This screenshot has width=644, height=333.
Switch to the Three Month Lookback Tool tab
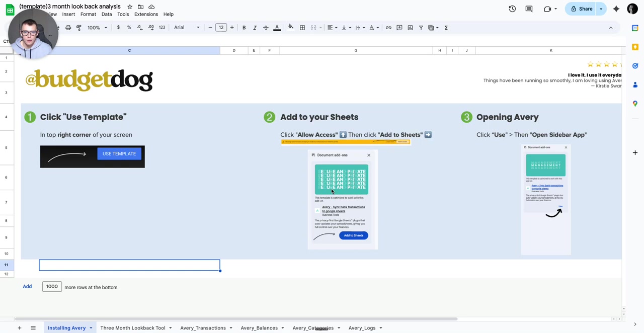pos(132,327)
